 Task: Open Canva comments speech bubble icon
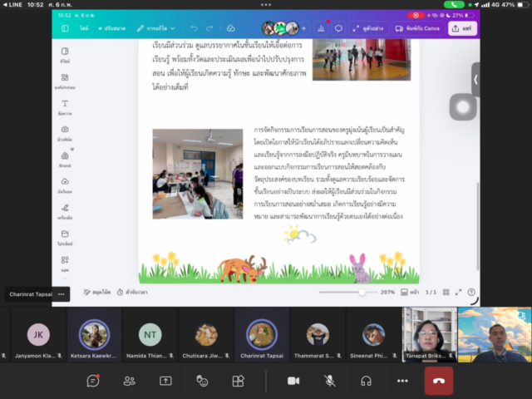(338, 28)
